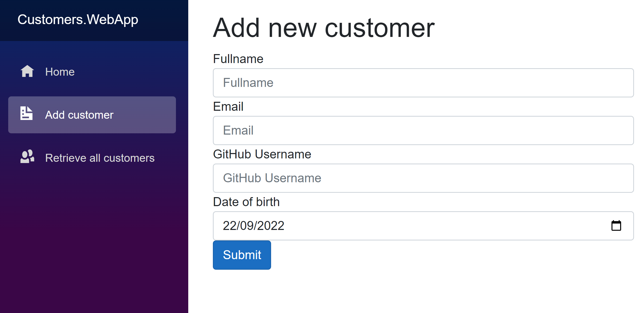644x313 pixels.
Task: Click the GitHub Username label
Action: (x=262, y=154)
